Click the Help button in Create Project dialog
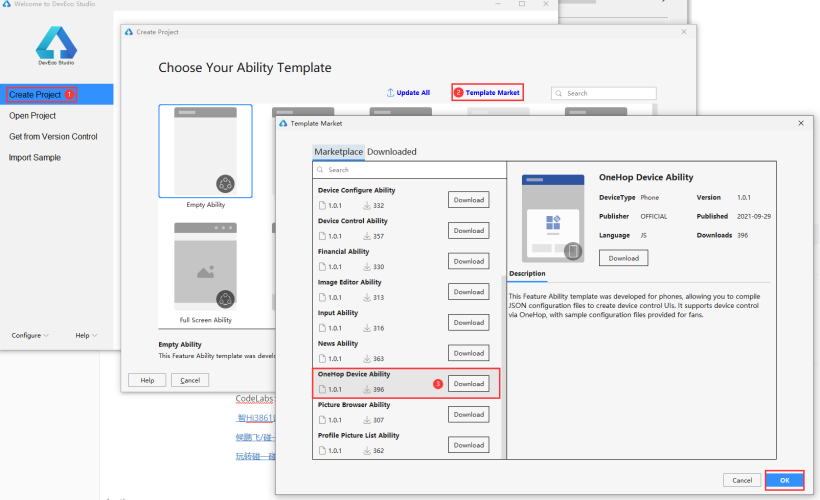 (147, 380)
